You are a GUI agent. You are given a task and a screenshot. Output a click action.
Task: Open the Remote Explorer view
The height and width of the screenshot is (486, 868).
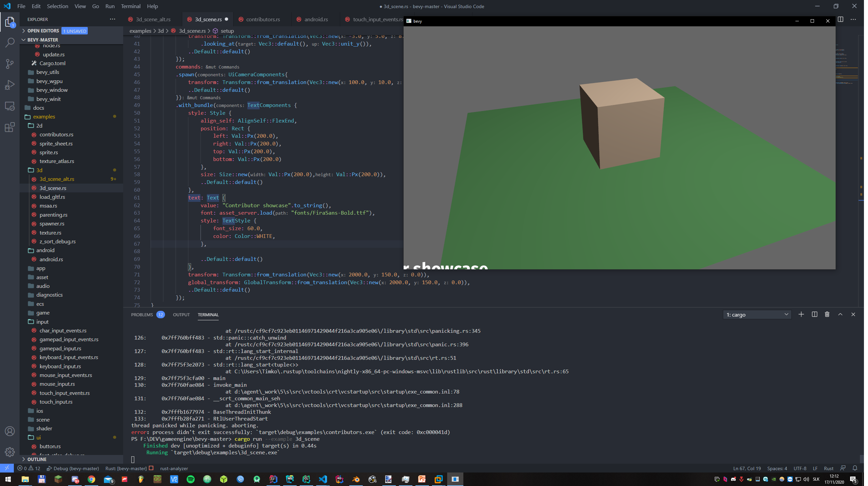[10, 106]
